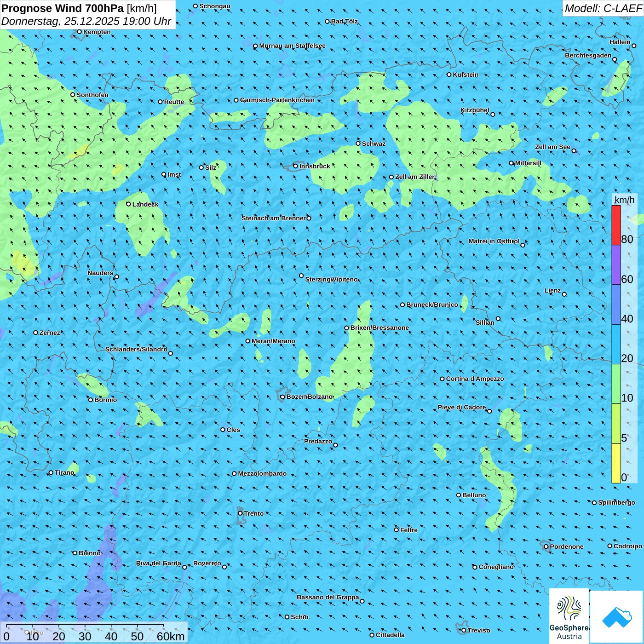Image resolution: width=644 pixels, height=644 pixels.
Task: Click the blue cloud logo icon
Action: [616, 616]
